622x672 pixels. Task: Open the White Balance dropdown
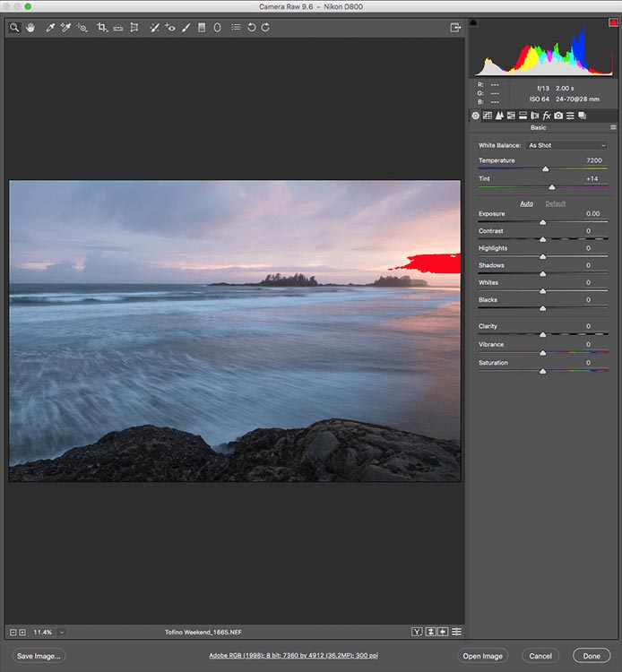point(566,145)
